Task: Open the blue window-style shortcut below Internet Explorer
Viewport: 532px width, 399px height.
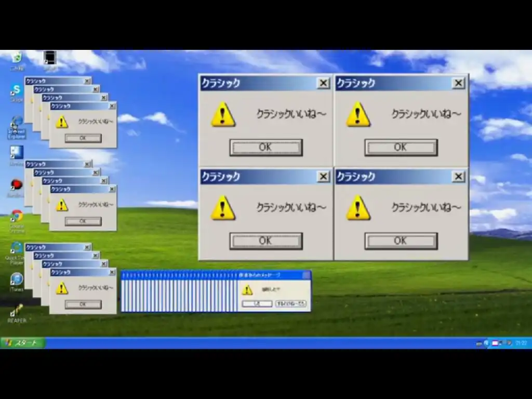Action: point(16,153)
